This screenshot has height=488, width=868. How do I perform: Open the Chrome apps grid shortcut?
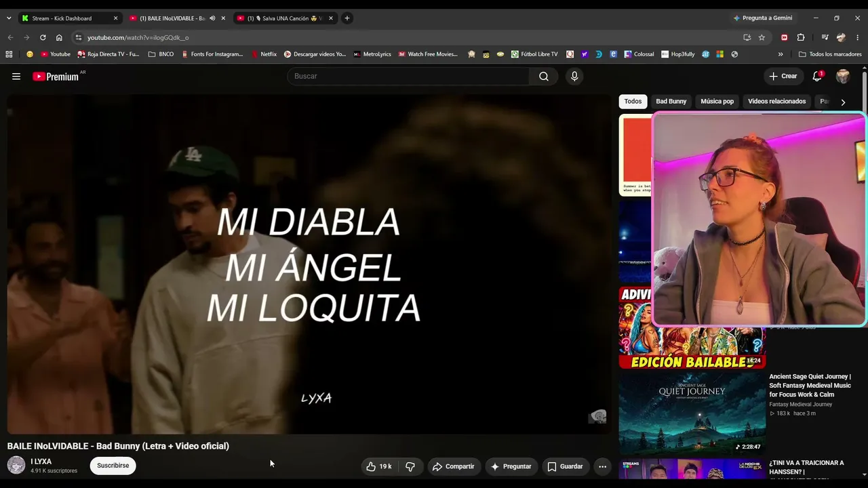(x=9, y=54)
